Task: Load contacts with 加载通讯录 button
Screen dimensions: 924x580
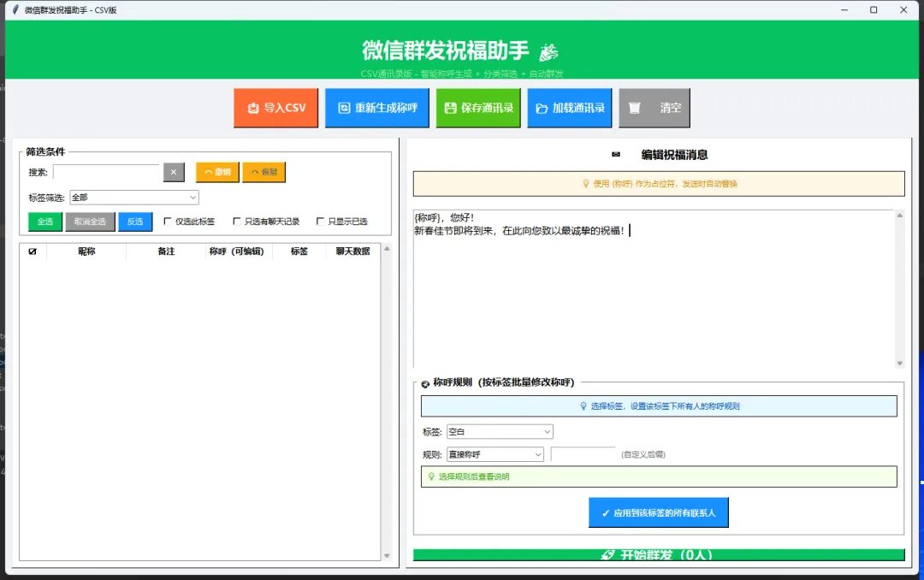Action: [570, 108]
